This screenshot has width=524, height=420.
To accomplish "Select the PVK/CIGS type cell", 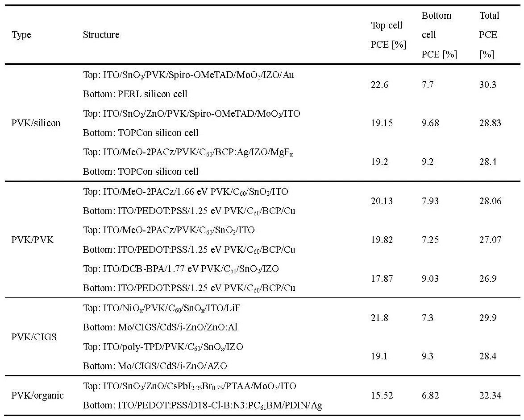I will [34, 337].
